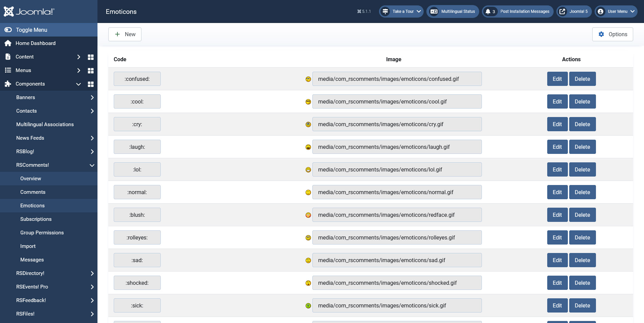The width and height of the screenshot is (644, 323).
Task: Click the user avatar icon
Action: [600, 11]
